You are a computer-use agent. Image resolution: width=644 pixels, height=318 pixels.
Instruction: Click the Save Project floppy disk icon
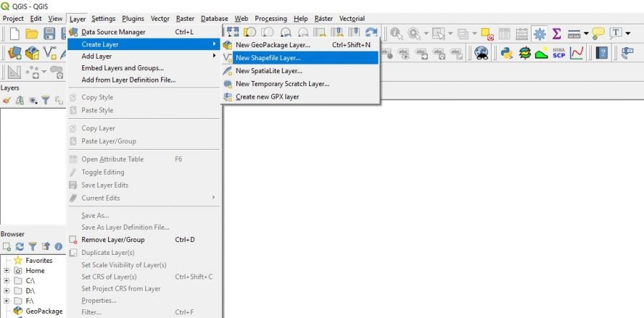pos(49,34)
